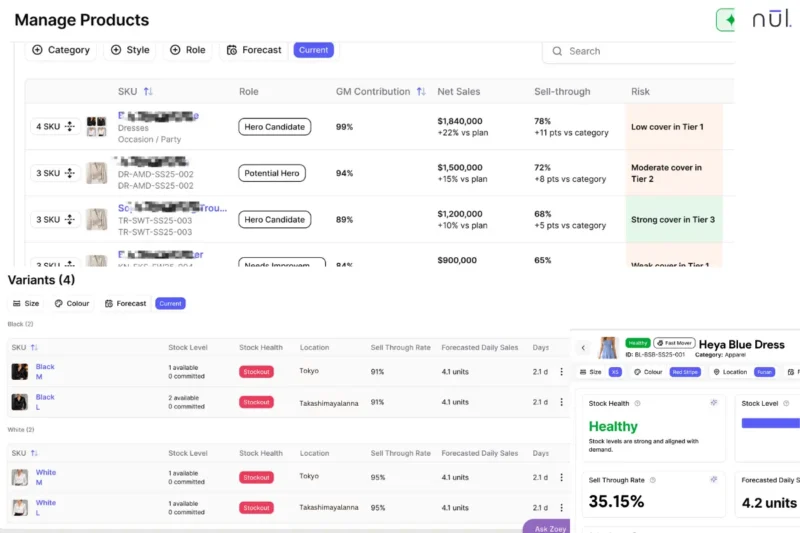This screenshot has width=800, height=533.
Task: Open the Role filter dropdown
Action: click(188, 49)
